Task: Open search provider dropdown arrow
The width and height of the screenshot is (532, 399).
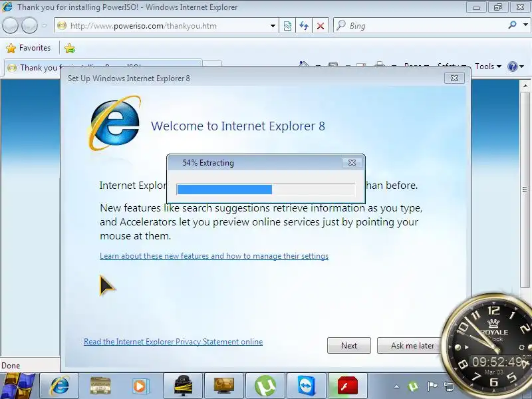Action: coord(525,25)
